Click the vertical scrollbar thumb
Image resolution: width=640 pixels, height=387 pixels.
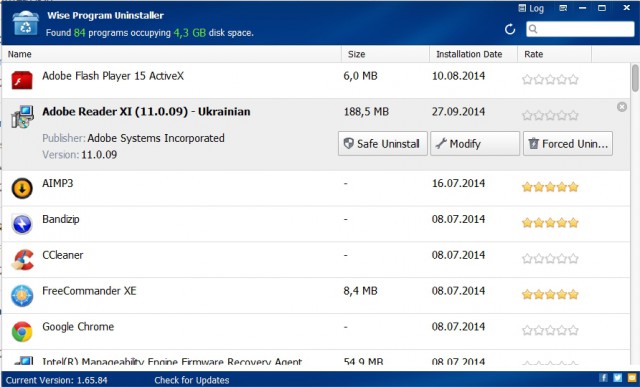635,78
